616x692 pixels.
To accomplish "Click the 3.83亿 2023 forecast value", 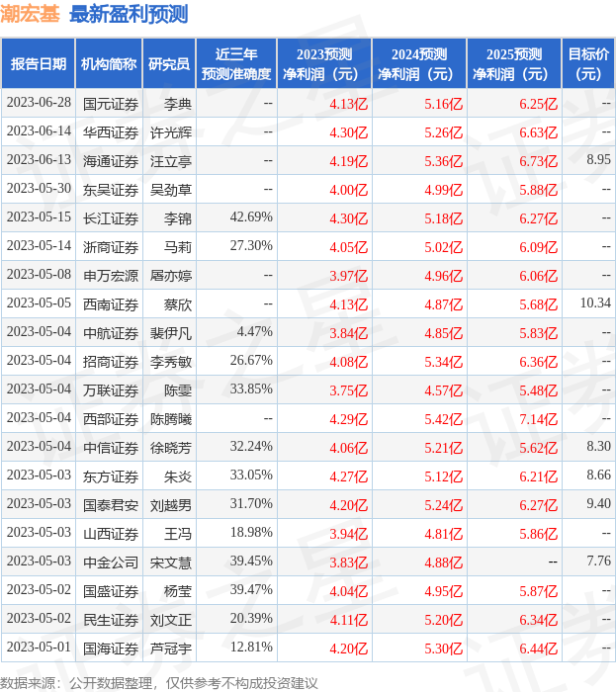I will pos(349,562).
